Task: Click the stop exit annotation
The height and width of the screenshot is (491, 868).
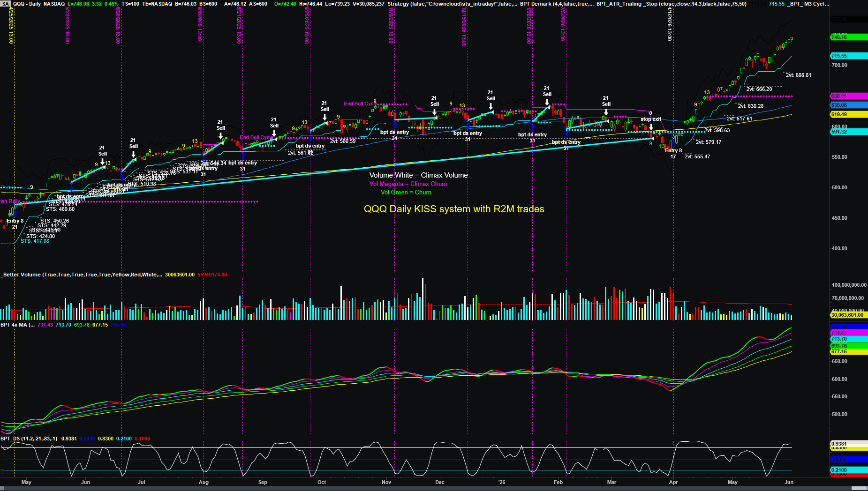Action: pyautogui.click(x=651, y=119)
